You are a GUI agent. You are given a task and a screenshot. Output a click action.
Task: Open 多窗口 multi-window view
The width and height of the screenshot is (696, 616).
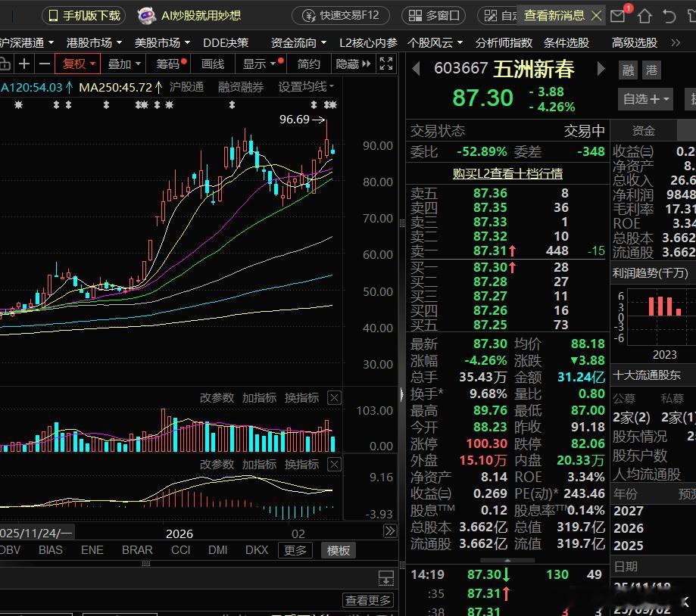click(x=433, y=16)
